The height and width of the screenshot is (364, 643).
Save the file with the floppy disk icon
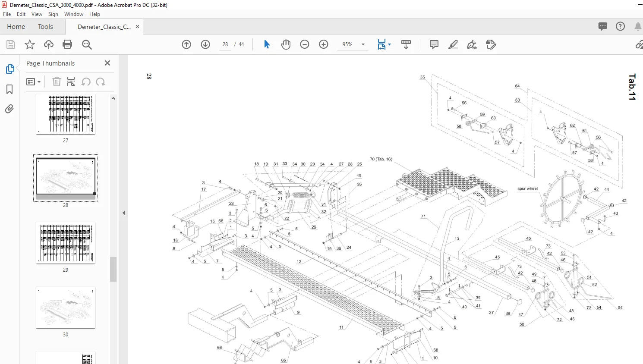tap(11, 44)
